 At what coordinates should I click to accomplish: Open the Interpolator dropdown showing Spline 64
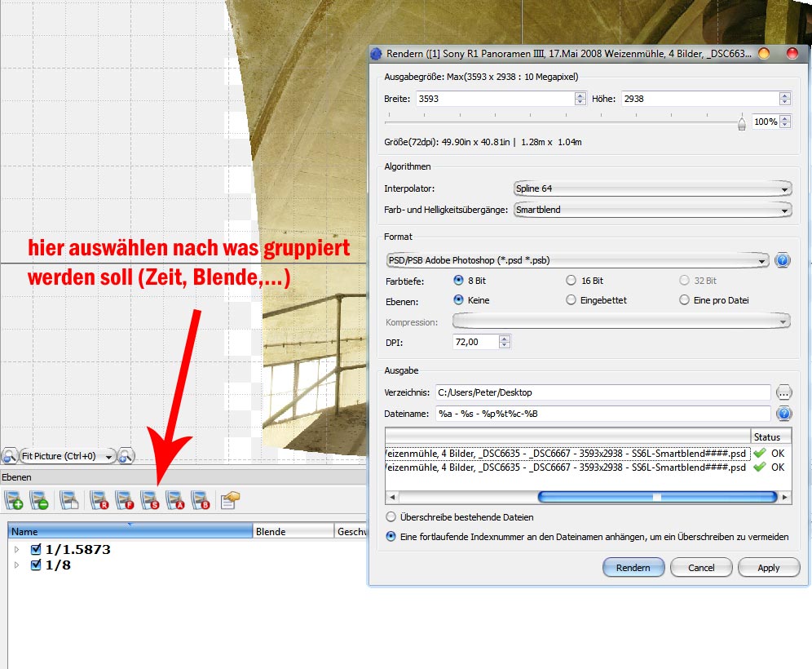652,188
